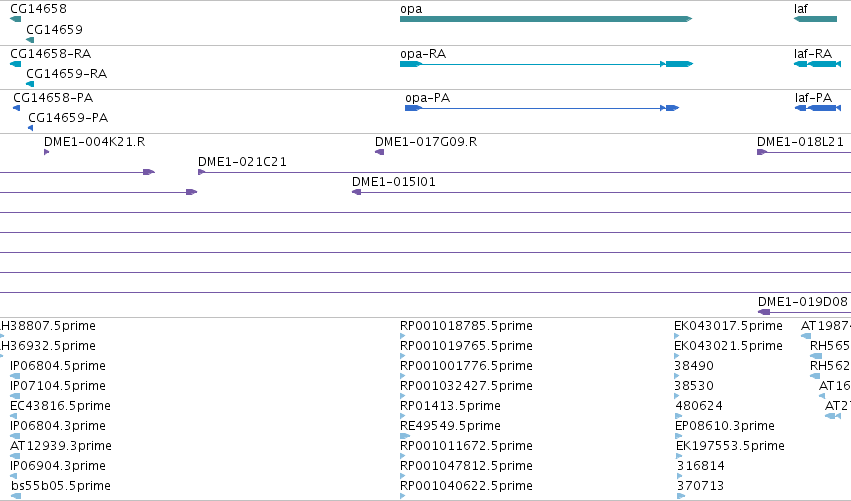The image size is (851, 501).
Task: Select the opa-PA protein feature
Action: pos(542,108)
